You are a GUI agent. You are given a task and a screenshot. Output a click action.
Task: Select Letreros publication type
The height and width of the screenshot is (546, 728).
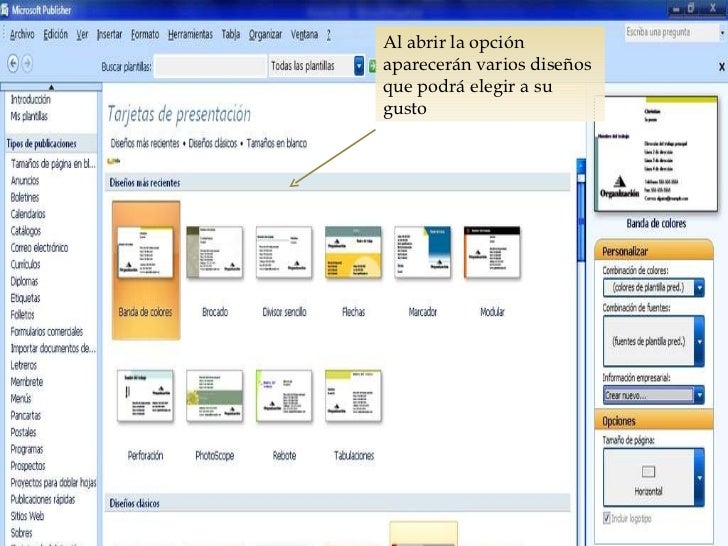24,365
